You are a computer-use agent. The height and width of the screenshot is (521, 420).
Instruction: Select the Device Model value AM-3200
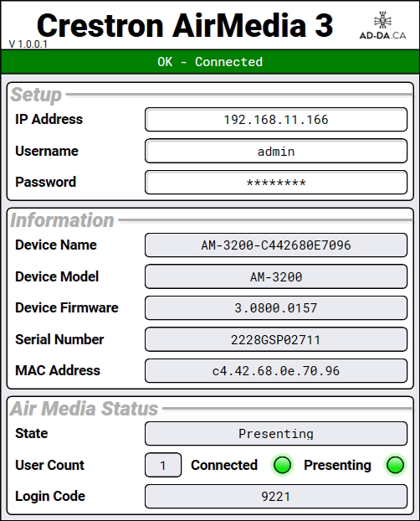pyautogui.click(x=276, y=276)
